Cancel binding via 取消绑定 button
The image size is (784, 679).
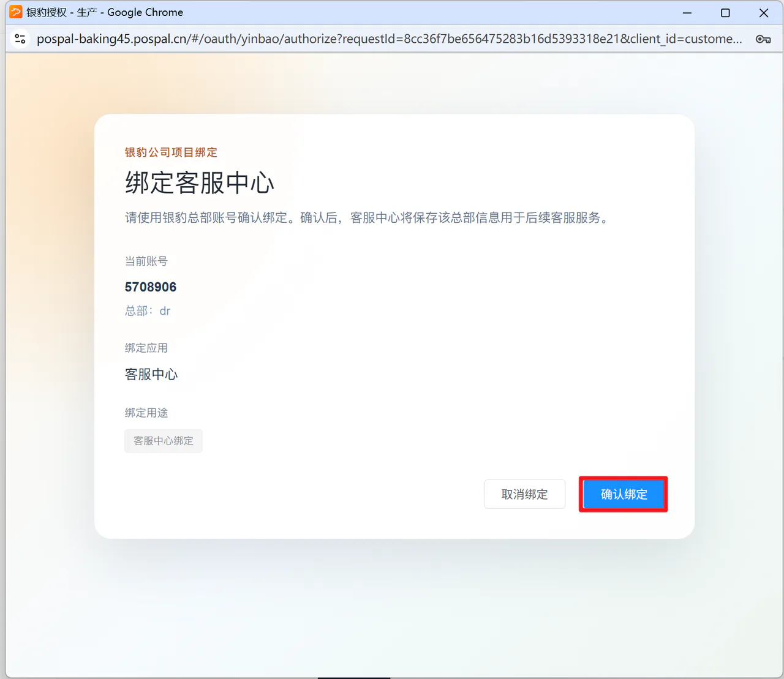tap(524, 494)
